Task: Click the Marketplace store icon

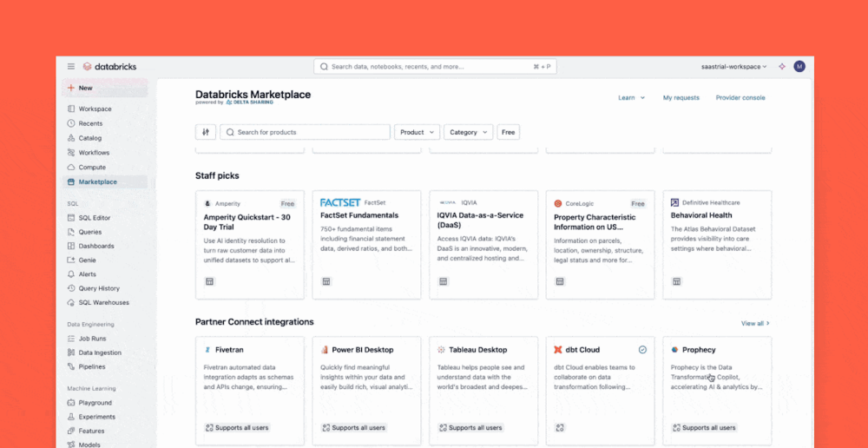Action: tap(71, 181)
